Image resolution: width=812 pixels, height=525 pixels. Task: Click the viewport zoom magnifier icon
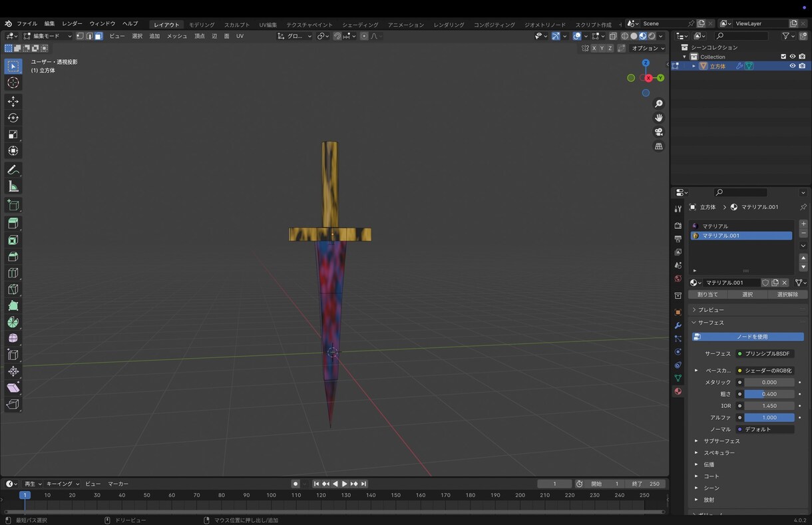click(x=659, y=104)
